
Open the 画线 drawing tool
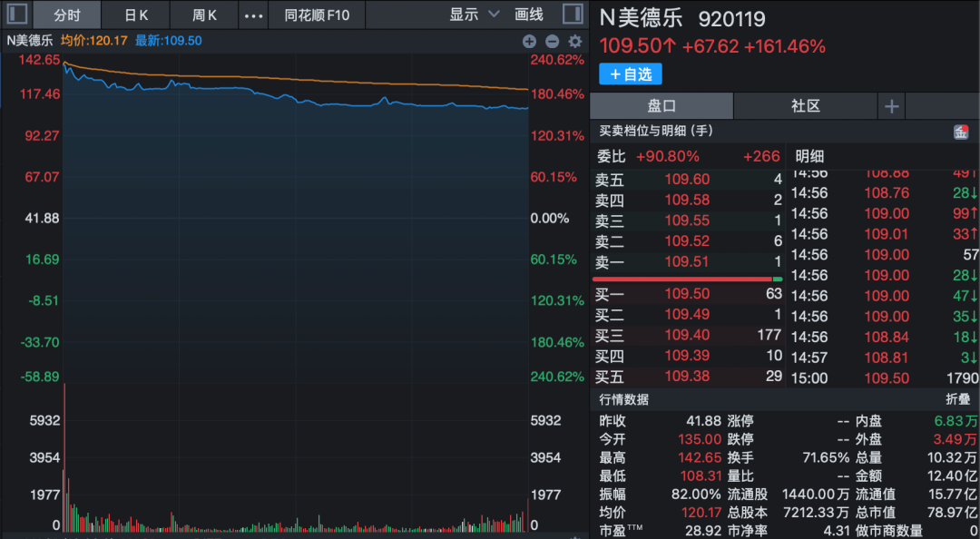point(529,15)
